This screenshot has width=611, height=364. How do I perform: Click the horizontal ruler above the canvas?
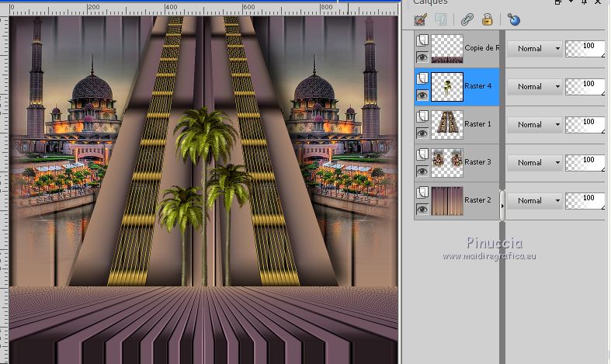point(203,9)
